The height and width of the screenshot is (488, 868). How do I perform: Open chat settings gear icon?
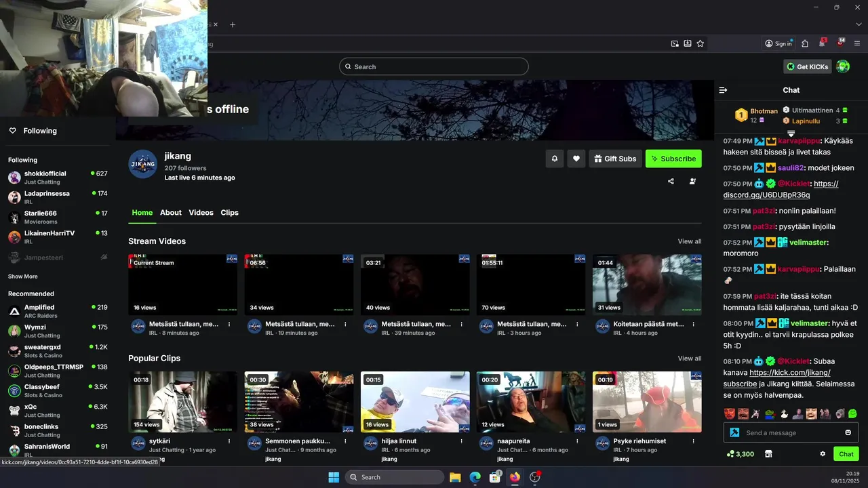(823, 454)
